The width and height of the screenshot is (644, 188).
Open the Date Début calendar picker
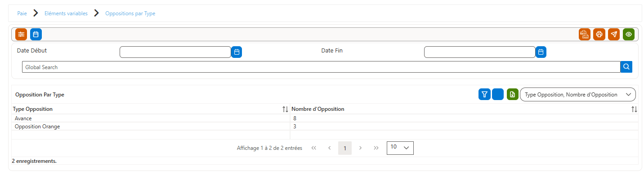[237, 52]
